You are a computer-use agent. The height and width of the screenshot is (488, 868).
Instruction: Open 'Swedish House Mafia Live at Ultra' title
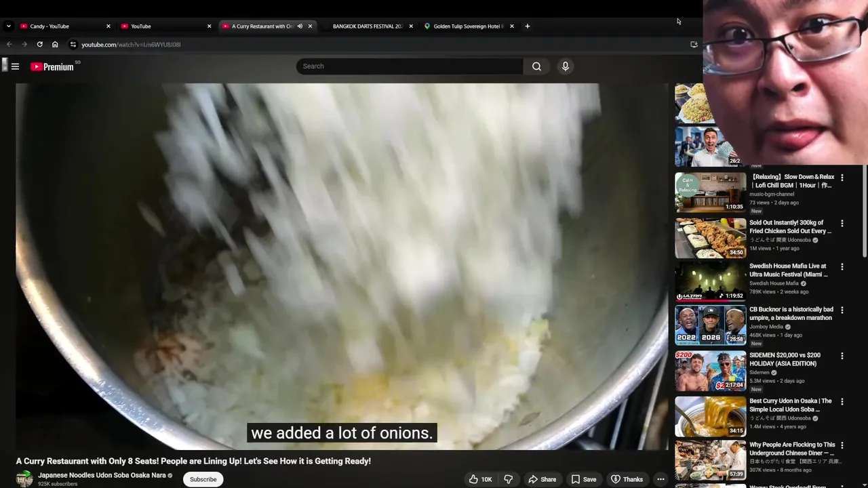pos(789,270)
